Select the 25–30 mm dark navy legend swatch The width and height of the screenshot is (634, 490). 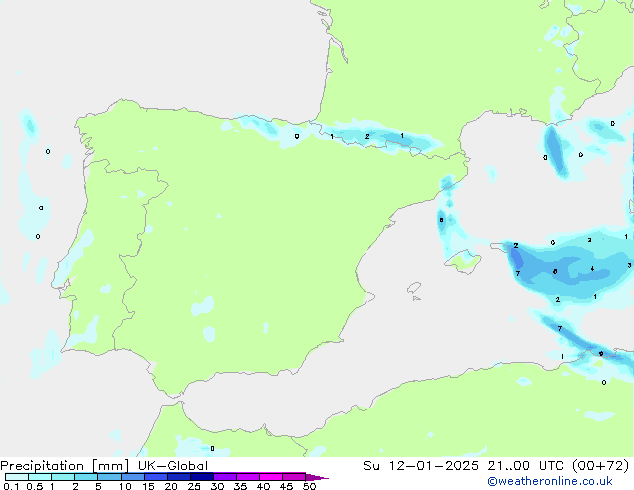point(202,477)
